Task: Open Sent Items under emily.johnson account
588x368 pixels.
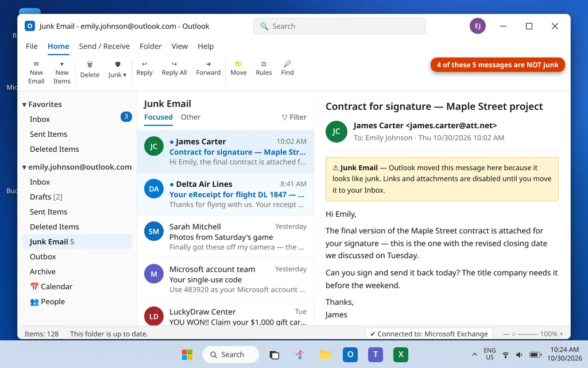Action: (x=78, y=212)
